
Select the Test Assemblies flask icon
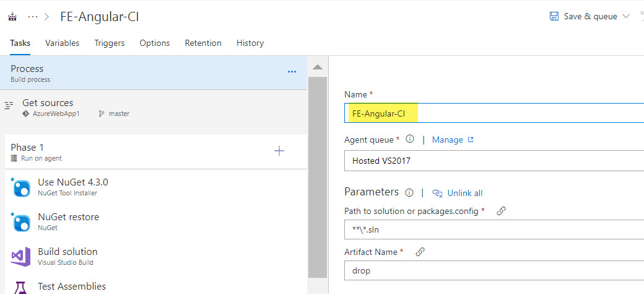[x=22, y=288]
